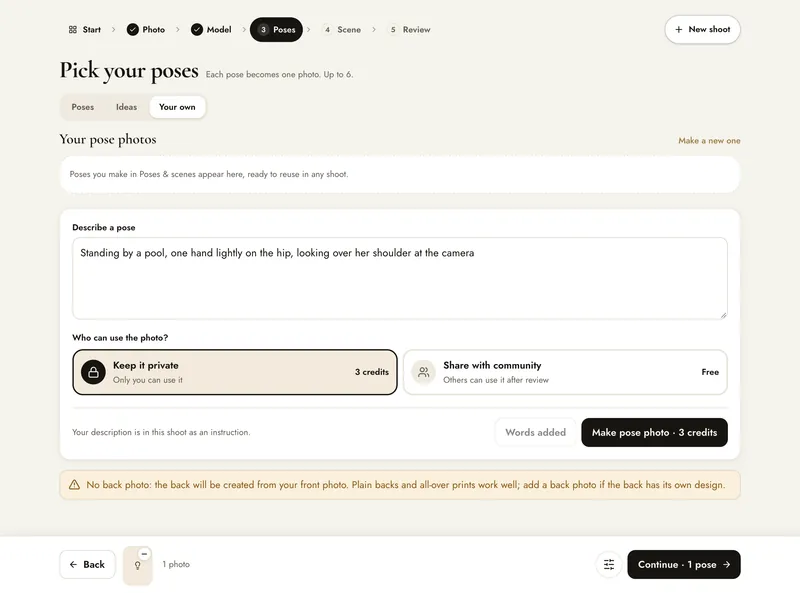Switch to the Poses tab
This screenshot has height=593, width=800.
(x=83, y=107)
